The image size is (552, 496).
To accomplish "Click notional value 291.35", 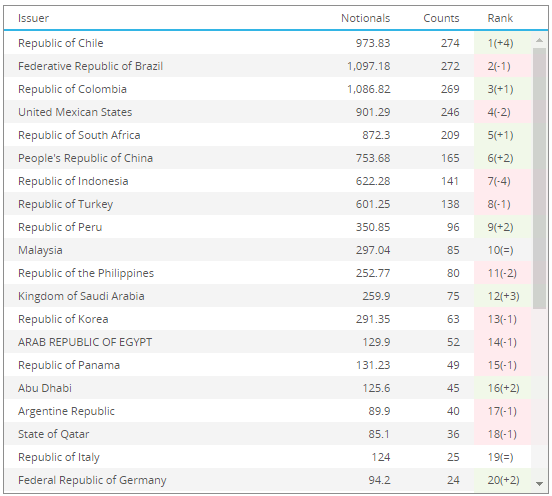I will [x=373, y=319].
